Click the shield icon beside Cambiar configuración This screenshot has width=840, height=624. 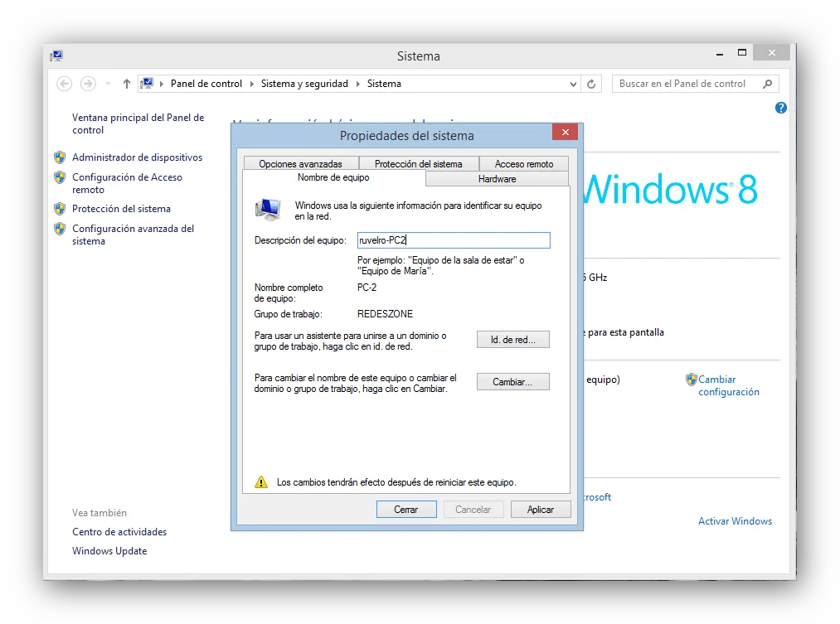[x=690, y=380]
